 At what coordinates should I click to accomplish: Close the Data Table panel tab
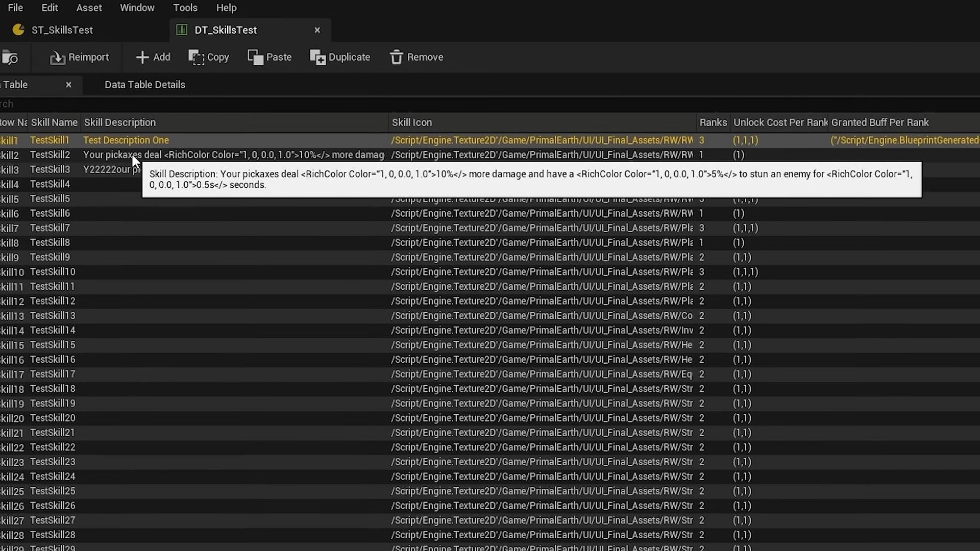68,85
